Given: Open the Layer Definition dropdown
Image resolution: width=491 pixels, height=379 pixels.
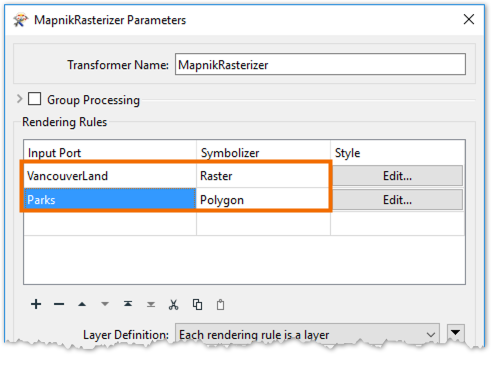Looking at the screenshot, I should point(307,334).
